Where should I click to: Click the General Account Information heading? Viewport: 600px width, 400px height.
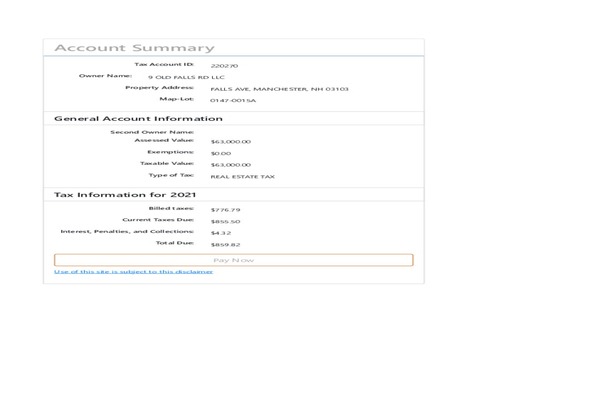[x=137, y=118]
